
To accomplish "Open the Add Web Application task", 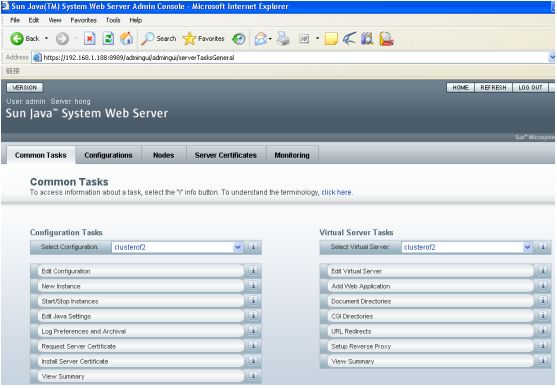I will [430, 286].
